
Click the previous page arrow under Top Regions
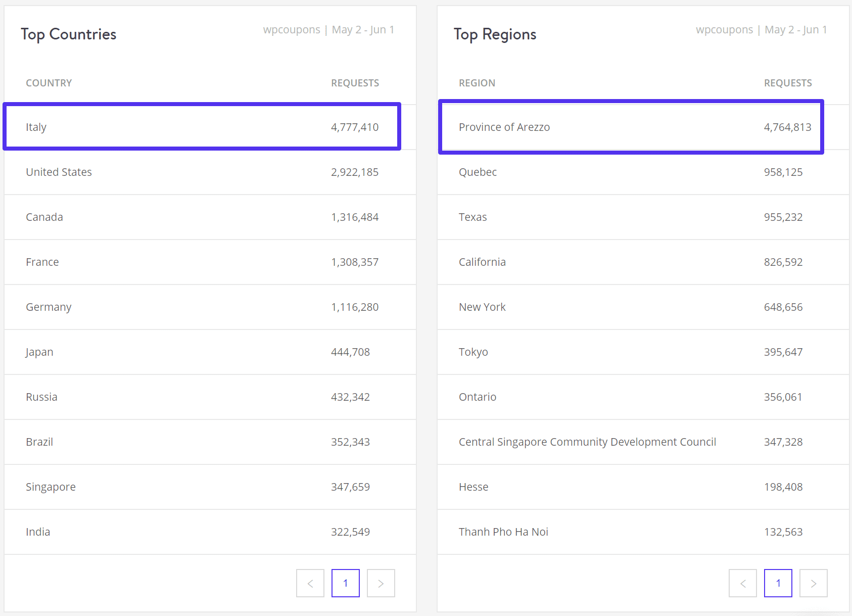click(742, 583)
